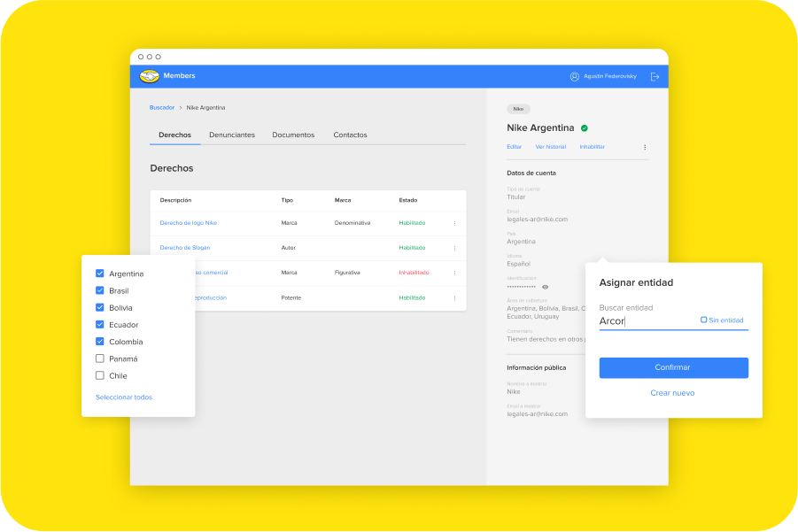Enable the Sin entidad checkbox

pos(704,320)
